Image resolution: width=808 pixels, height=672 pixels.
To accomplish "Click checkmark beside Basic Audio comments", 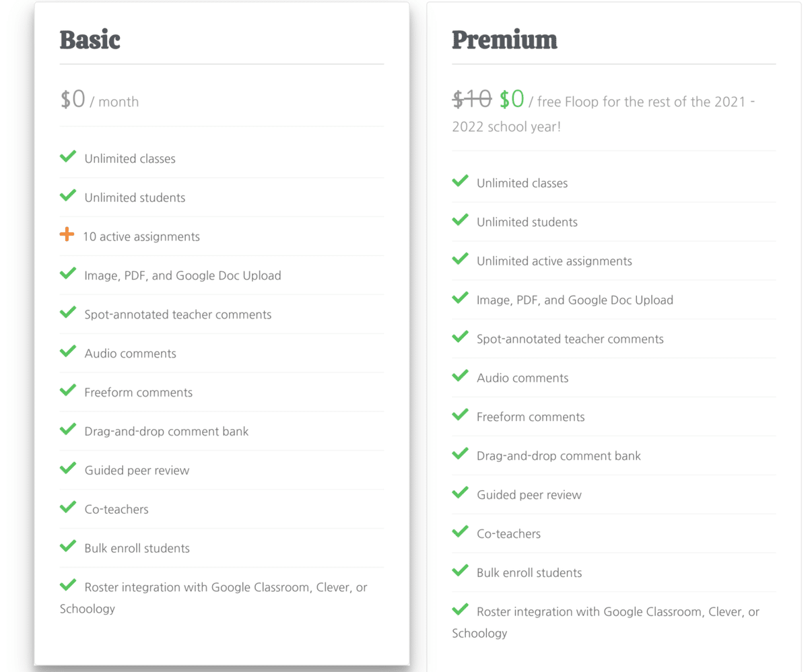I will [x=68, y=351].
